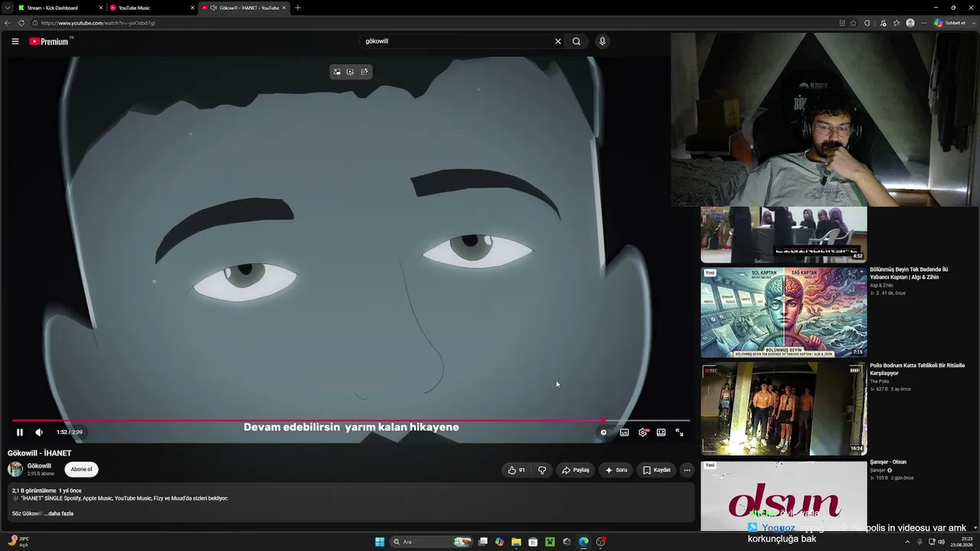
Task: Open 'Bölünmüş Beyin Tek Bedende' video title
Action: click(909, 273)
